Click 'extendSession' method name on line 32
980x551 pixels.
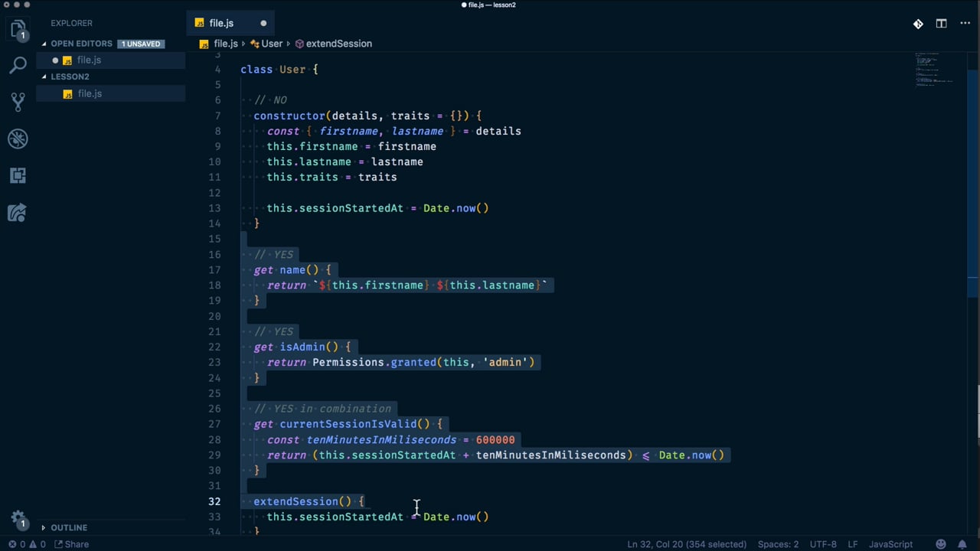click(296, 501)
